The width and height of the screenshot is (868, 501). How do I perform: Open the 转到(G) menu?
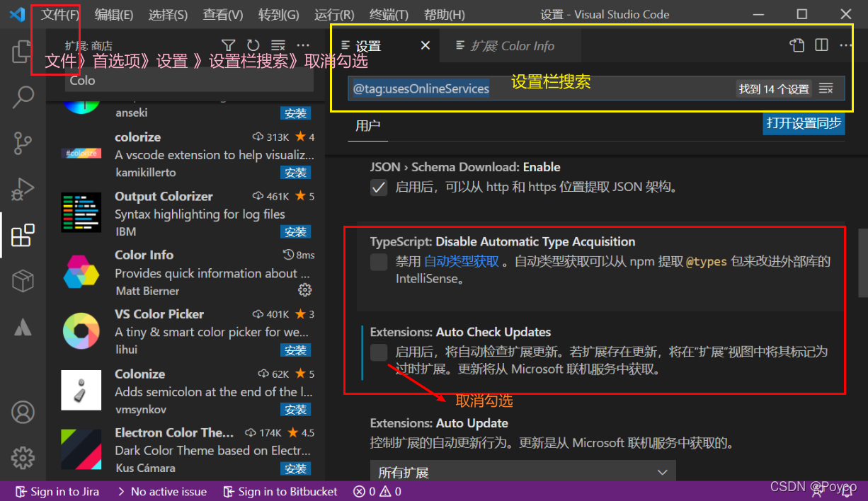click(278, 15)
